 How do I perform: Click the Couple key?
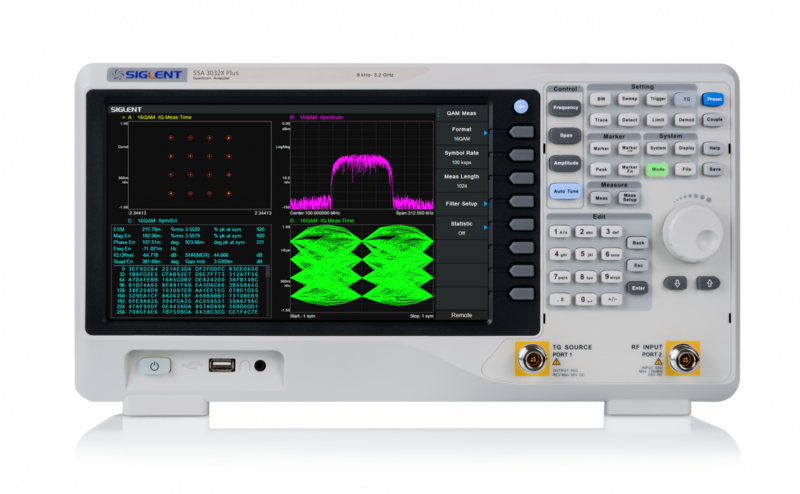pyautogui.click(x=713, y=120)
